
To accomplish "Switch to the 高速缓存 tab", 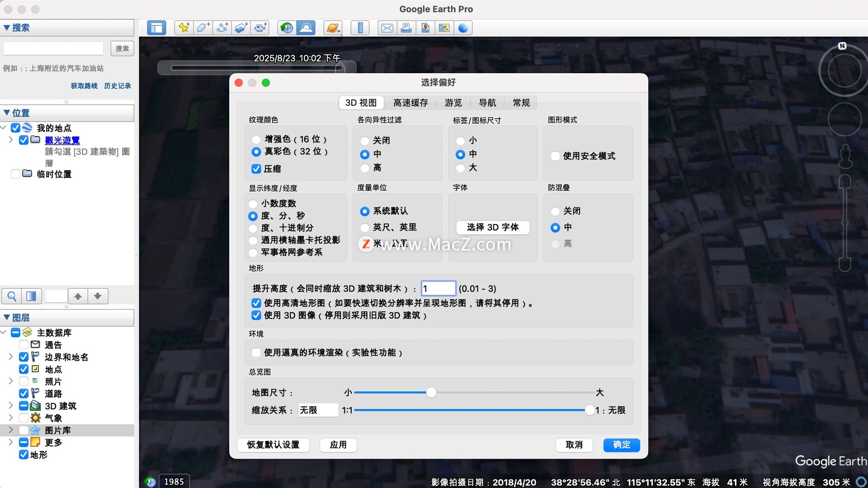I will (x=410, y=103).
